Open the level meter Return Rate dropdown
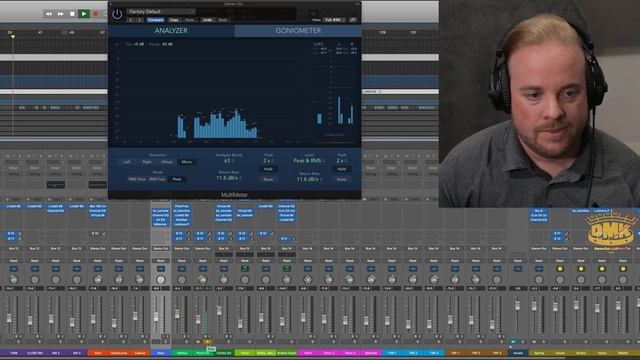The height and width of the screenshot is (360, 640). 309,179
